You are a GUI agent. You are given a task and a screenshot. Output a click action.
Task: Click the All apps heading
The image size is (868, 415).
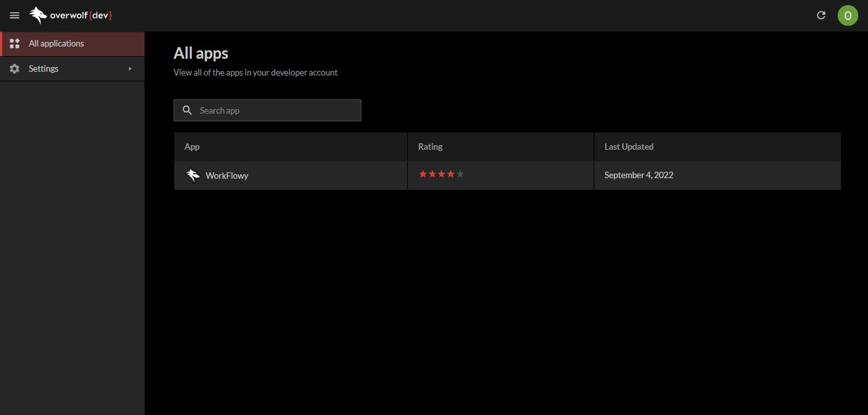coord(201,53)
